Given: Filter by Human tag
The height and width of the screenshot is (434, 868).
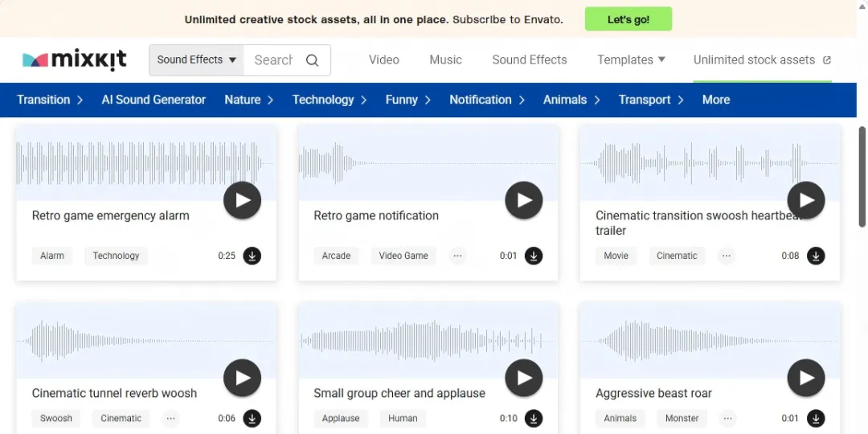Looking at the screenshot, I should (403, 419).
